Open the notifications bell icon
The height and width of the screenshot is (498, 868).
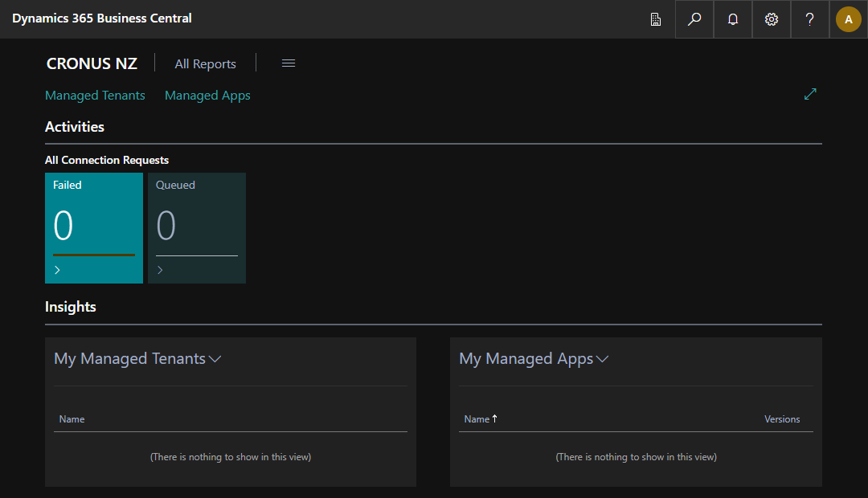733,19
